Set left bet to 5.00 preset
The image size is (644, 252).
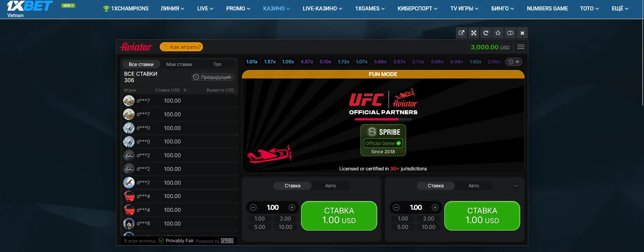tap(259, 227)
